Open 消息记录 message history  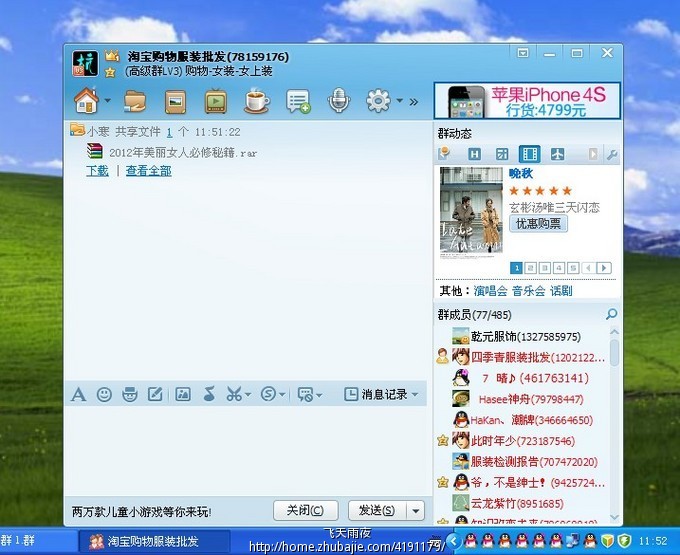pyautogui.click(x=376, y=394)
